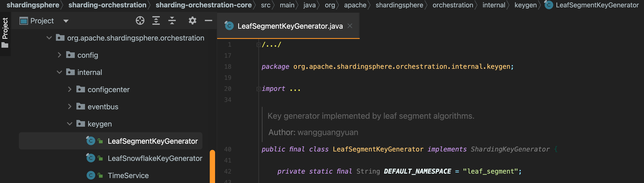Viewport: 644px width, 183px height.
Task: Click the folder icon of the eventbus package
Action: [80, 106]
